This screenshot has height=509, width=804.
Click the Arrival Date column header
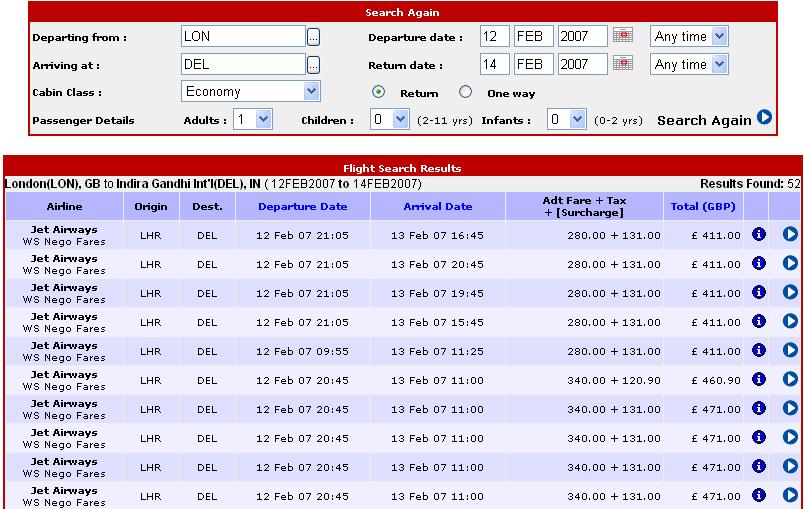(x=437, y=206)
